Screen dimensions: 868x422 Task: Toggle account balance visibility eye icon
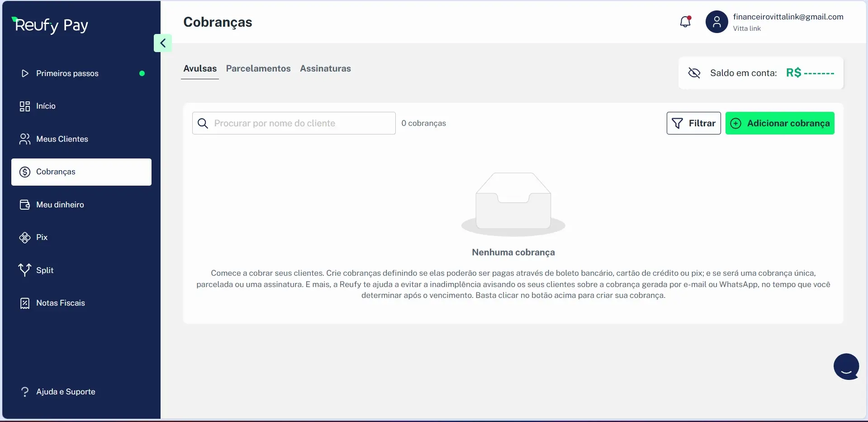[694, 73]
